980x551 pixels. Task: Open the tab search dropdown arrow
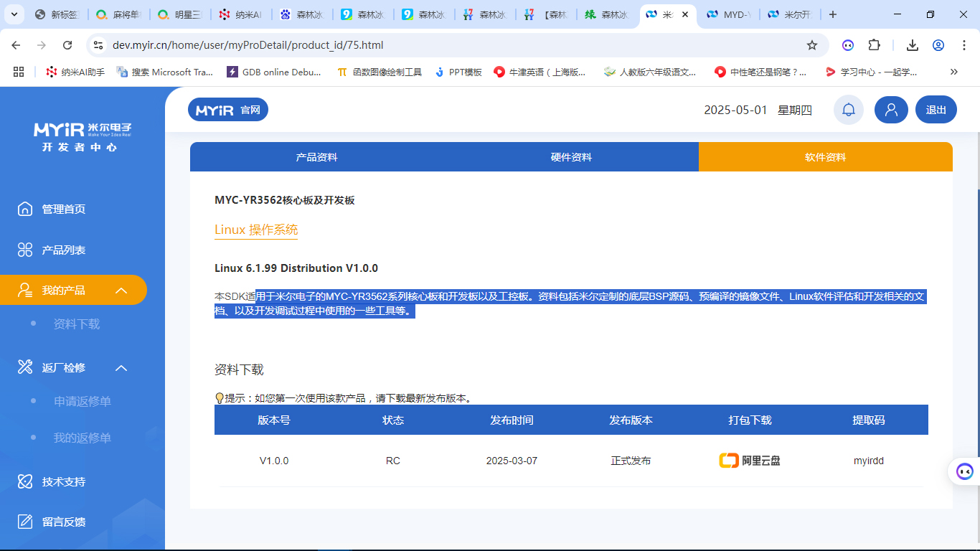point(15,14)
